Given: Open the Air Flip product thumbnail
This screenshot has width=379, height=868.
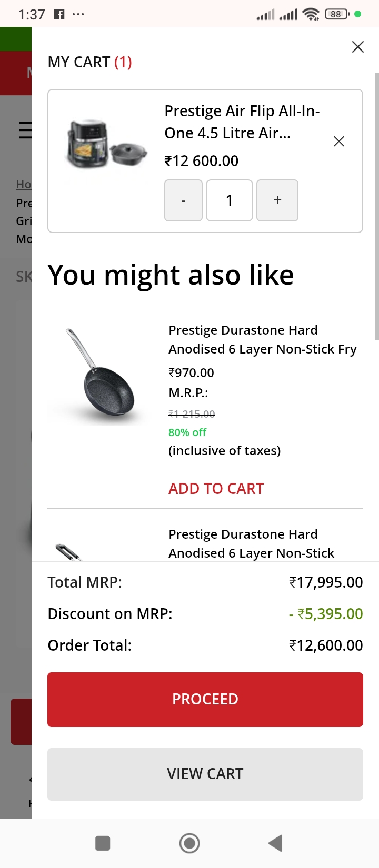Looking at the screenshot, I should [x=105, y=144].
